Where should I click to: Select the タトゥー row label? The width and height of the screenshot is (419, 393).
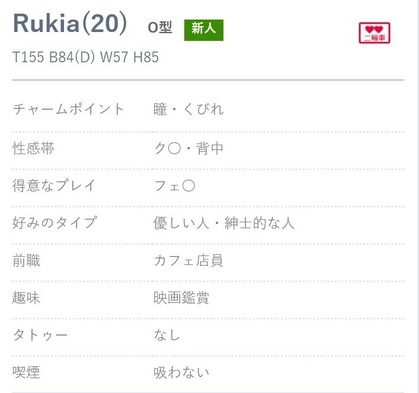click(x=40, y=335)
